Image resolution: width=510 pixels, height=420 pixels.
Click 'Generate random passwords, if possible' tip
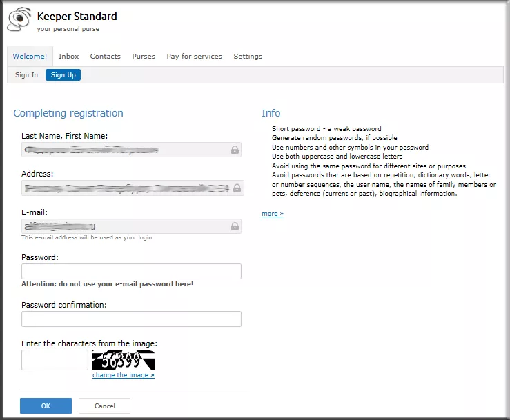pyautogui.click(x=334, y=137)
